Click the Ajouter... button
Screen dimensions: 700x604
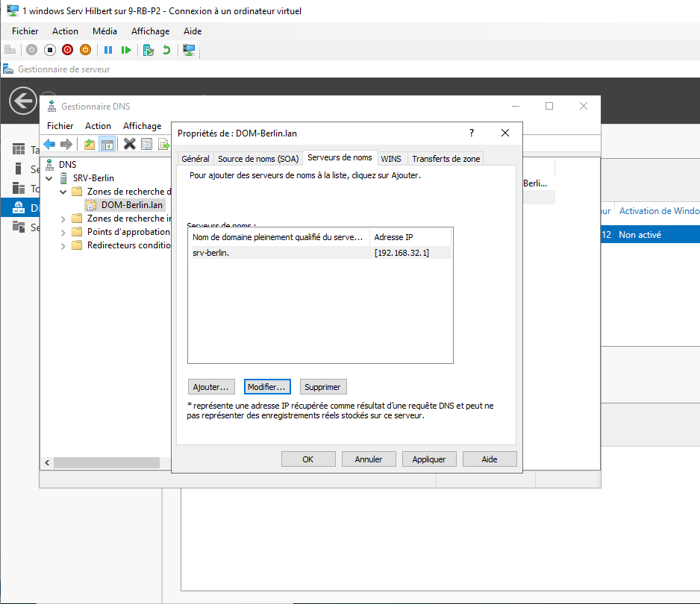(212, 387)
